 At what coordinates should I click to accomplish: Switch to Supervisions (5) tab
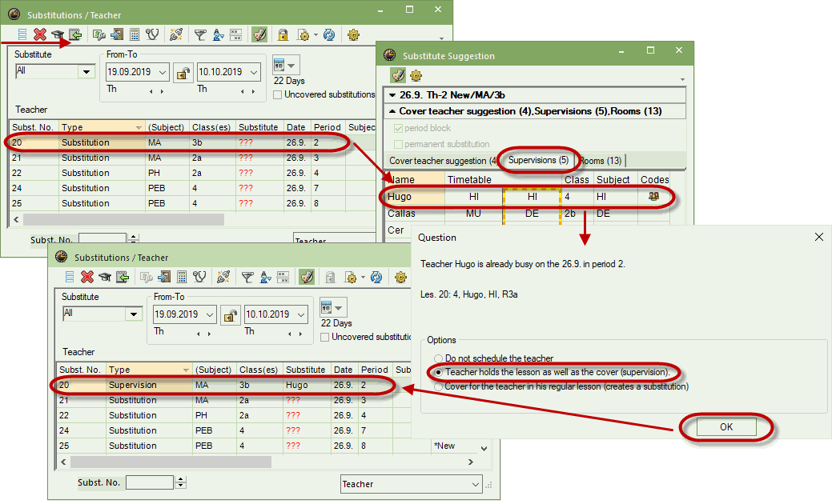click(538, 160)
